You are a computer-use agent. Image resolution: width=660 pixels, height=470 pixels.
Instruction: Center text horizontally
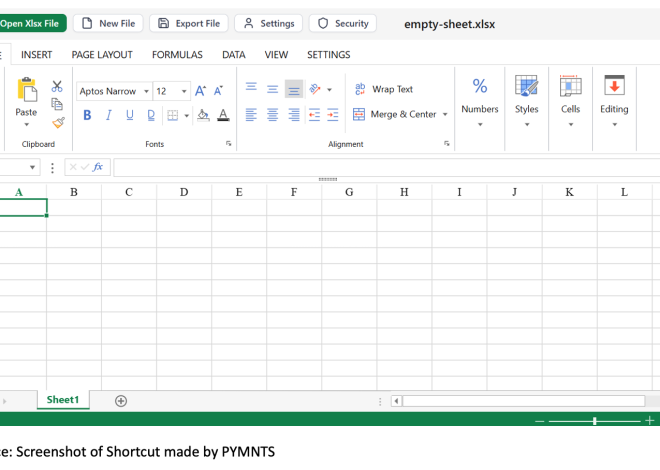272,114
